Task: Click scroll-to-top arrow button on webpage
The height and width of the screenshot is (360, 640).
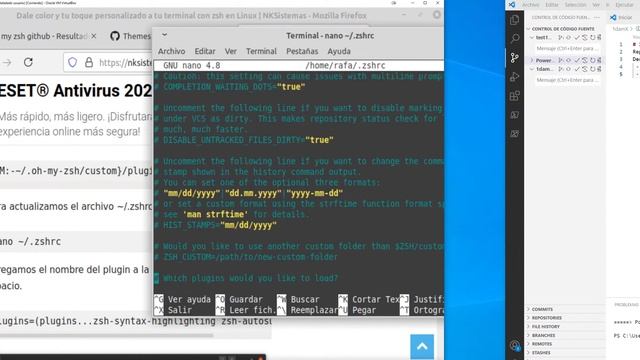Action: (422, 347)
